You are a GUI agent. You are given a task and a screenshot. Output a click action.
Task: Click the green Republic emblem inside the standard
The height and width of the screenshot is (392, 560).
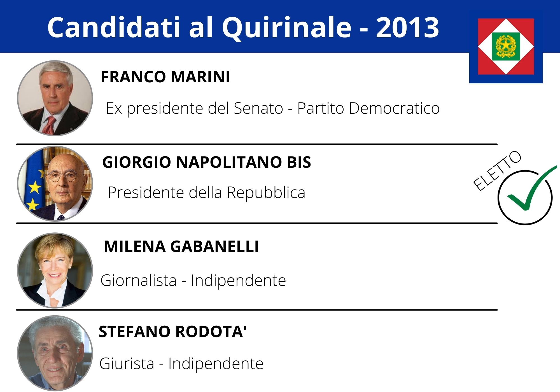506,46
